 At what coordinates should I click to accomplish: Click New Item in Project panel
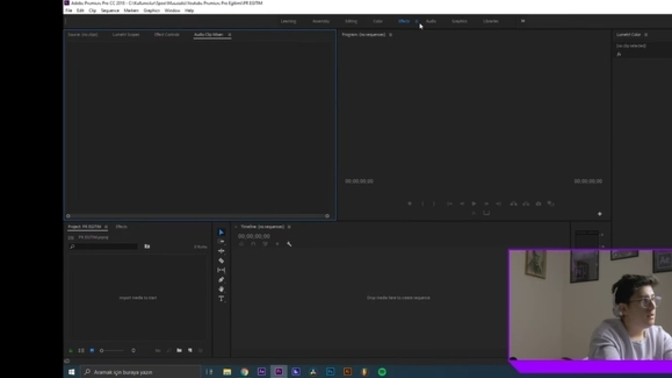(x=190, y=351)
